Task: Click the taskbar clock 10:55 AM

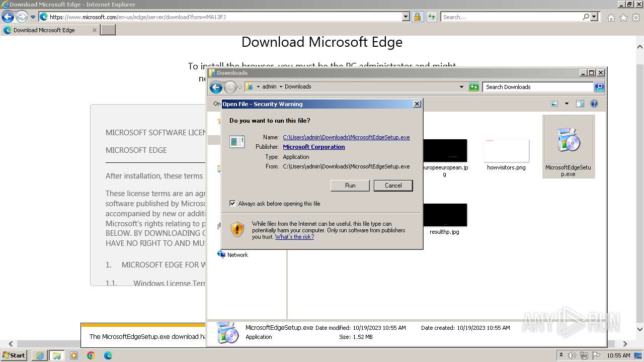Action: pyautogui.click(x=618, y=355)
